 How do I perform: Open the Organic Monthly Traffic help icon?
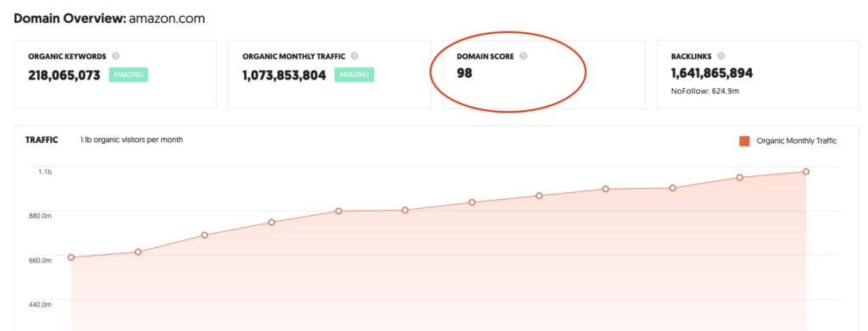[x=354, y=56]
